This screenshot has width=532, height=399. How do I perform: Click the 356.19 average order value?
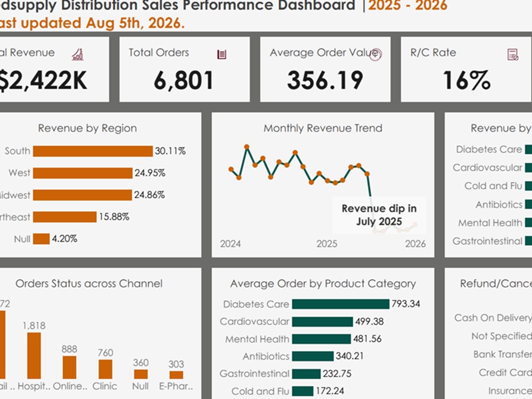click(x=325, y=81)
